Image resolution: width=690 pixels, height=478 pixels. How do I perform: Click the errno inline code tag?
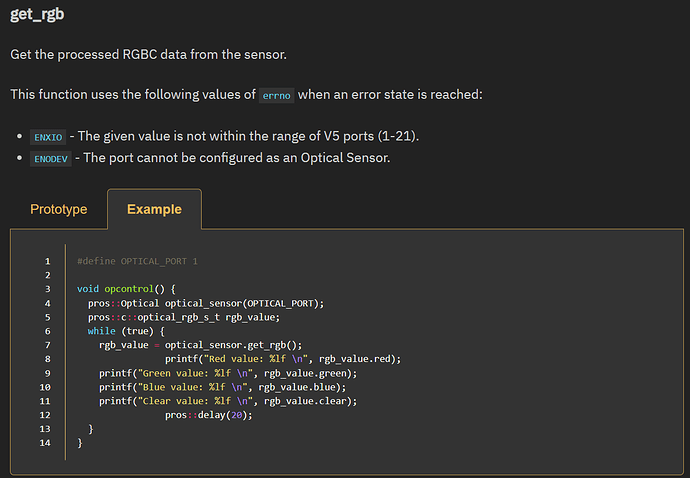coord(276,95)
